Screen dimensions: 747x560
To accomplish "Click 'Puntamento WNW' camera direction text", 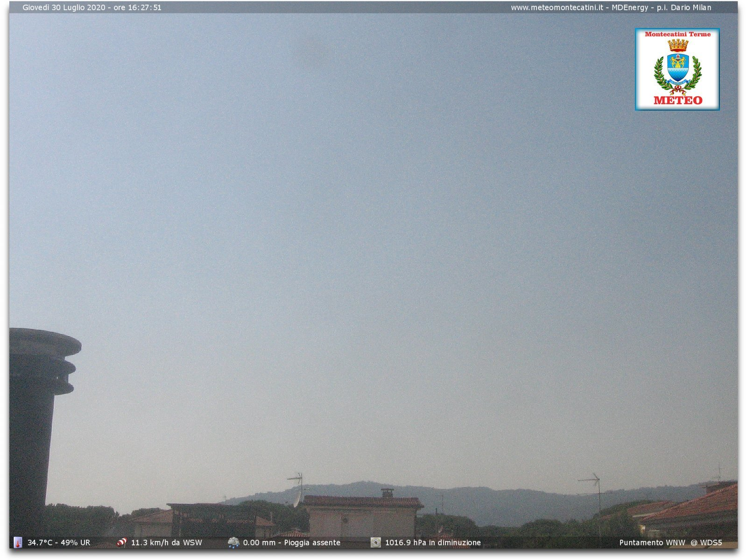I will (x=652, y=543).
